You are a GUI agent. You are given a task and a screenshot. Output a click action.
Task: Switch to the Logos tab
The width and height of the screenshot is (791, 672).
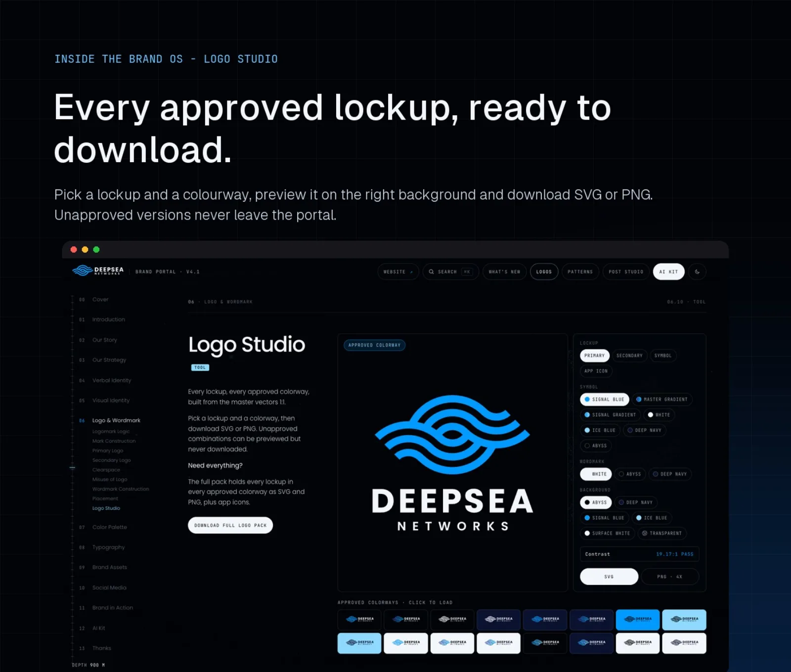(544, 271)
